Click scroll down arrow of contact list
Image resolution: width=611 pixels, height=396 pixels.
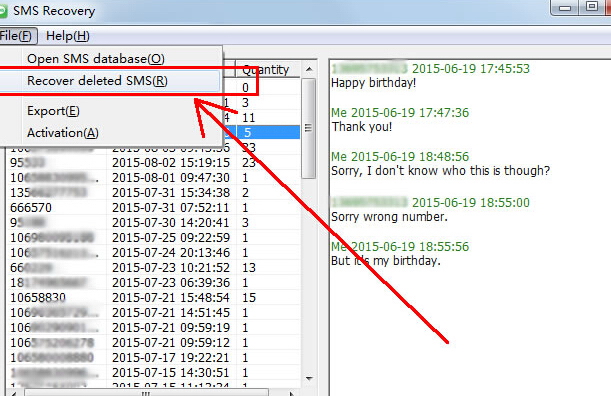pos(309,378)
